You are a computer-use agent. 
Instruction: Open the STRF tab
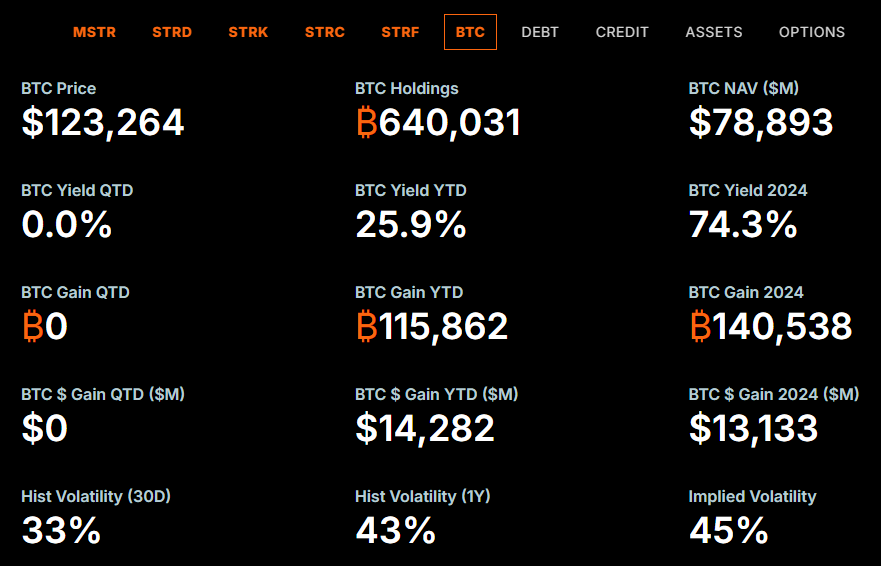(x=400, y=32)
